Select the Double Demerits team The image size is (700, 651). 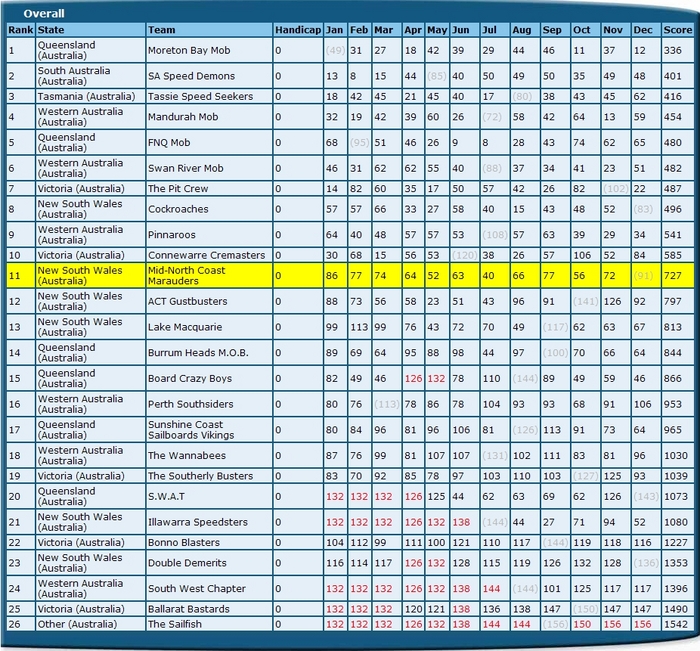click(187, 563)
